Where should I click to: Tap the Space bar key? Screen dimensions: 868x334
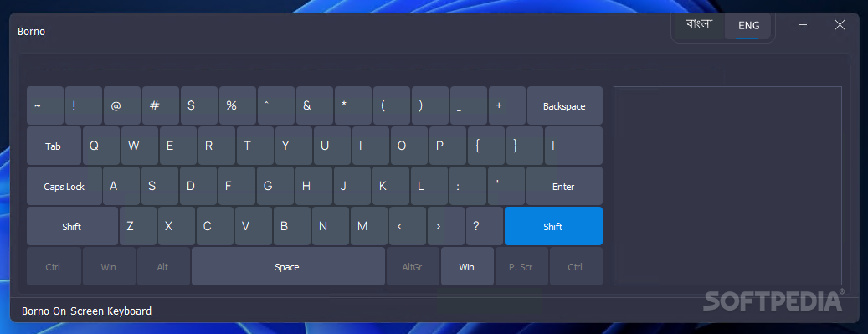coord(288,266)
